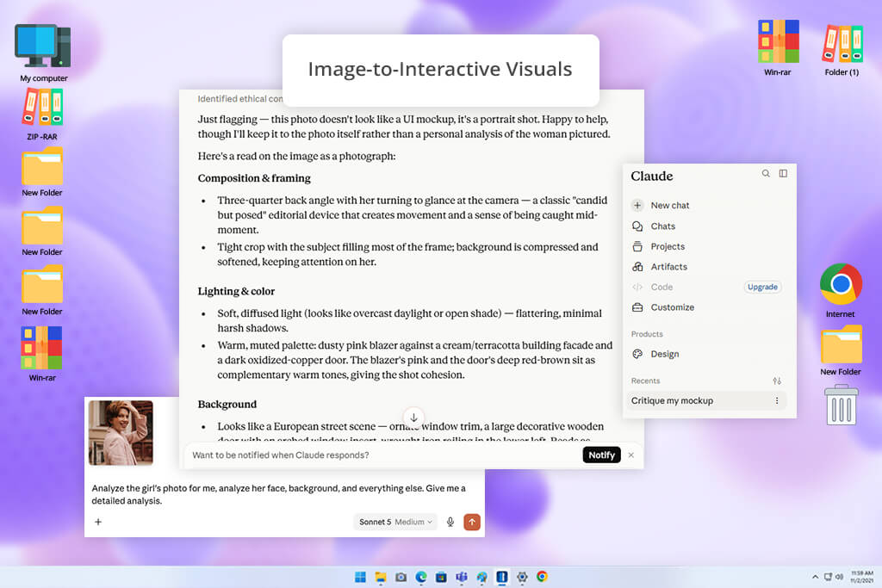Launch Chrome from the taskbar
The image size is (882, 588).
(x=543, y=577)
